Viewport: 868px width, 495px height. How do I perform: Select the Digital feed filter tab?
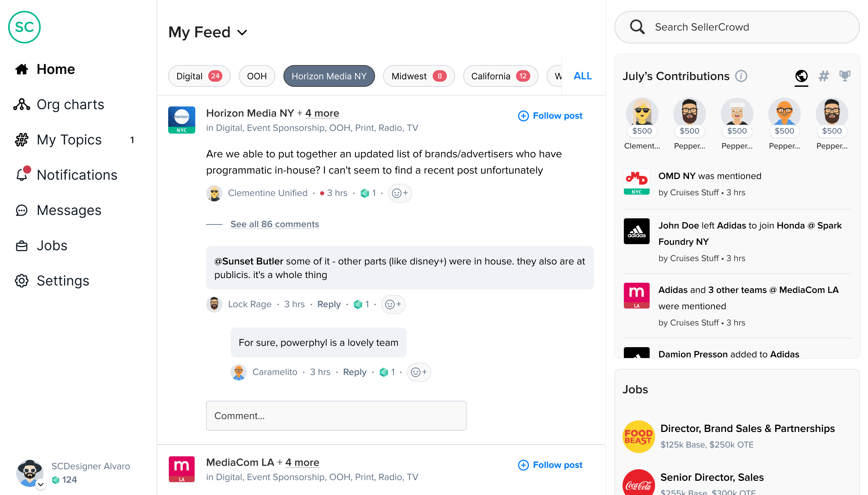click(x=199, y=76)
